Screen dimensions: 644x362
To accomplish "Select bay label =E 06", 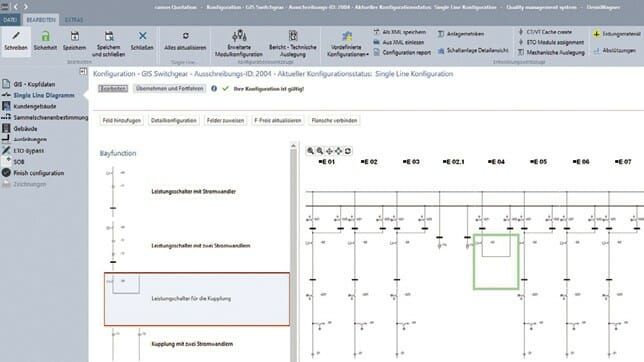I will [x=581, y=162].
